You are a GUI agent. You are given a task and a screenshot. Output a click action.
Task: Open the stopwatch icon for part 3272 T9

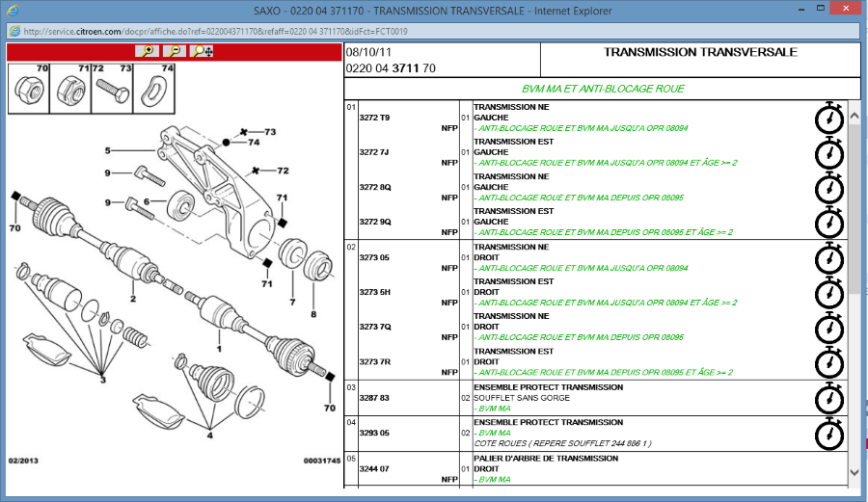pyautogui.click(x=829, y=118)
